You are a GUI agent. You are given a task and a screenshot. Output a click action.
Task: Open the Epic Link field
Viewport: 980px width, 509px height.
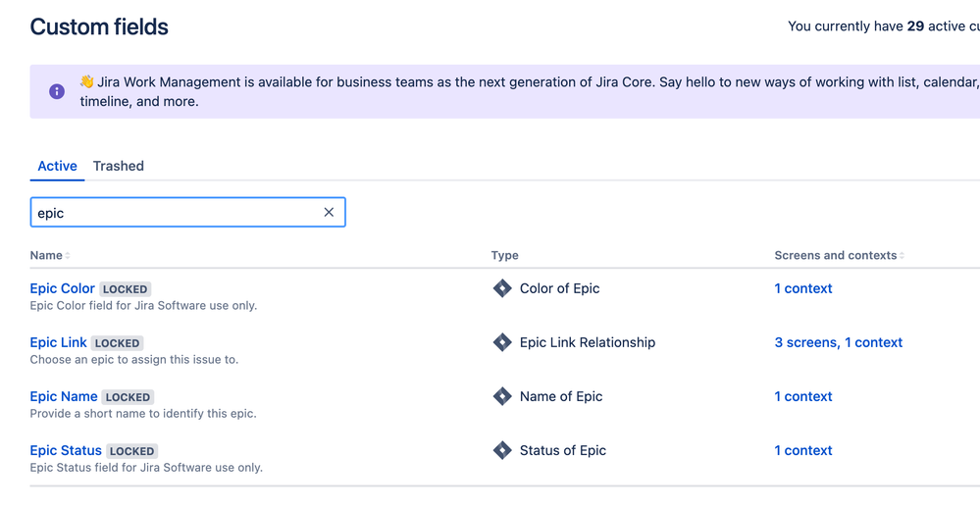(58, 342)
